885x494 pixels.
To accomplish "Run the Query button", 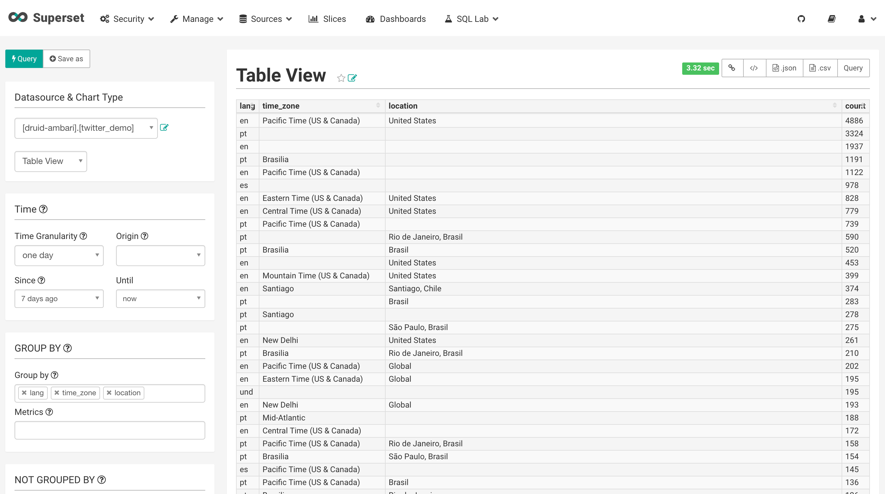I will coord(24,59).
